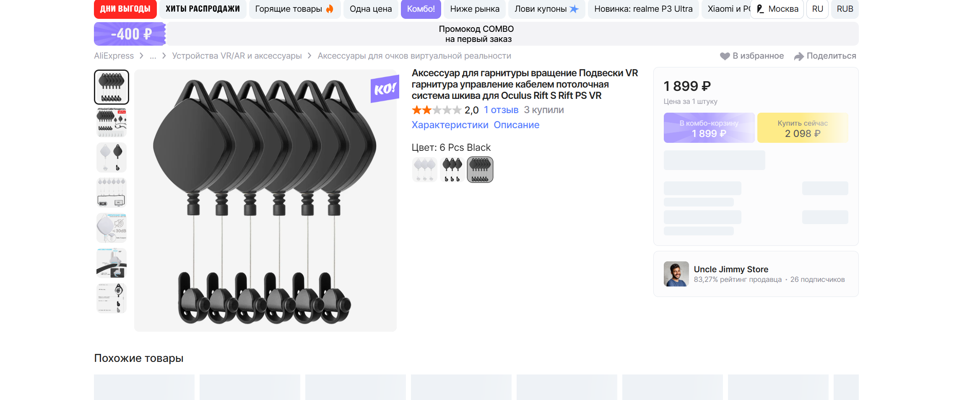This screenshot has width=980, height=400.
Task: Click the location pin icon beside Москва
Action: 760,9
